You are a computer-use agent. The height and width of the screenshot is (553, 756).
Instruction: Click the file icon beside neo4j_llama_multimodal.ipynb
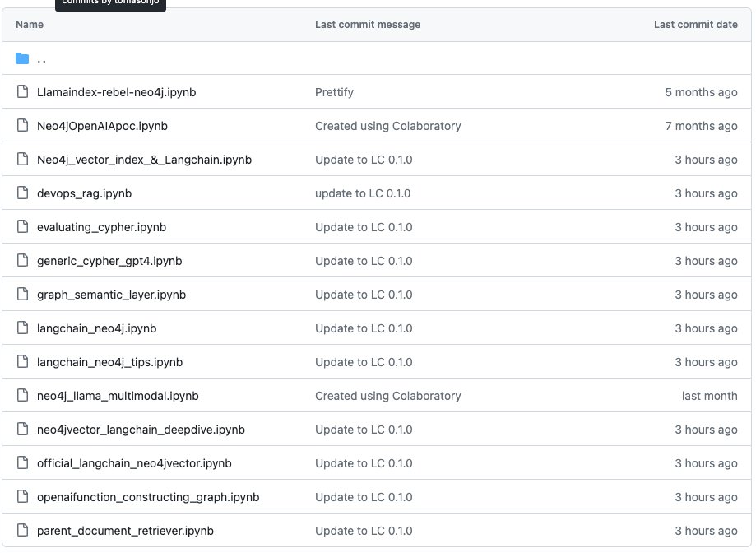(x=22, y=395)
